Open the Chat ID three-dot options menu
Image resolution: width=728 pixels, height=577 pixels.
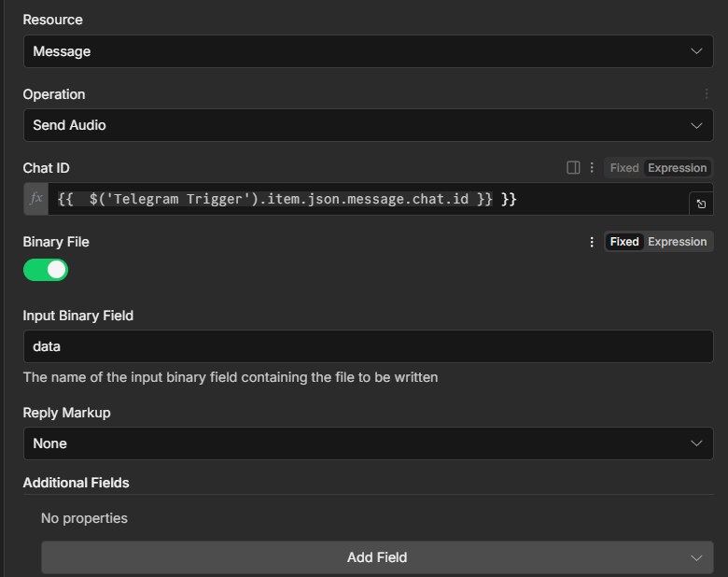tap(591, 168)
